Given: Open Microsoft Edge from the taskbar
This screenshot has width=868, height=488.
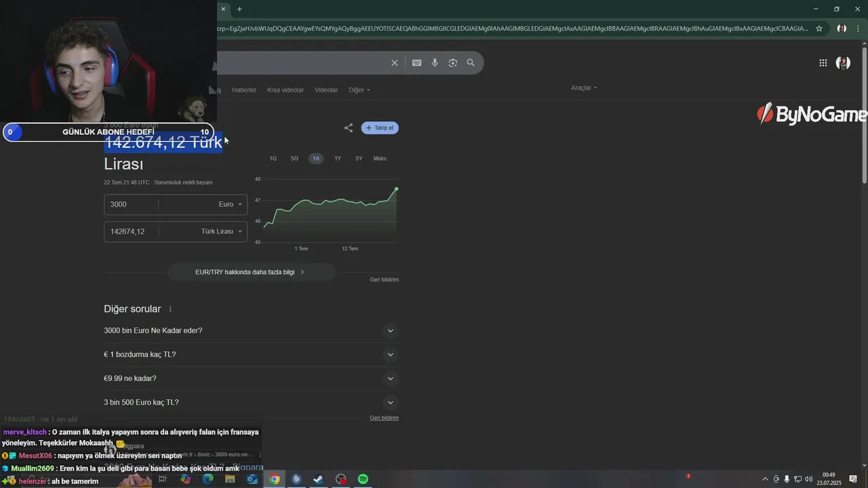Looking at the screenshot, I should click(x=208, y=479).
